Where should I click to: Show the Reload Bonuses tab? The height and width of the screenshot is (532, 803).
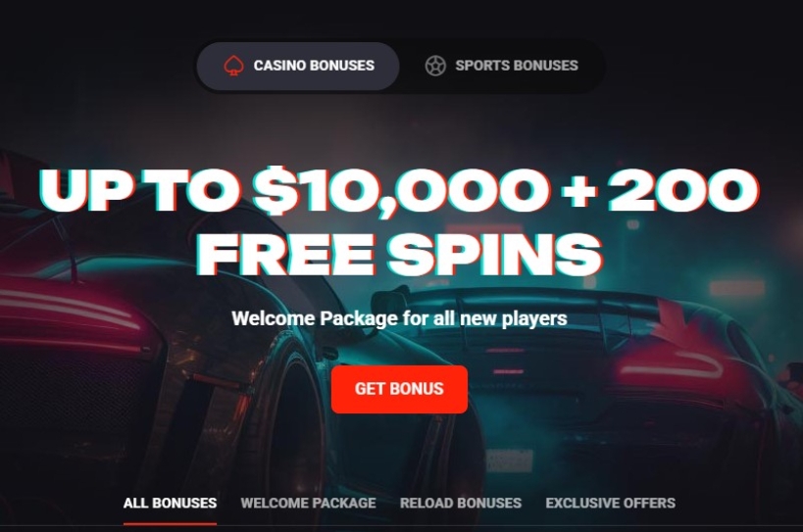pos(461,504)
